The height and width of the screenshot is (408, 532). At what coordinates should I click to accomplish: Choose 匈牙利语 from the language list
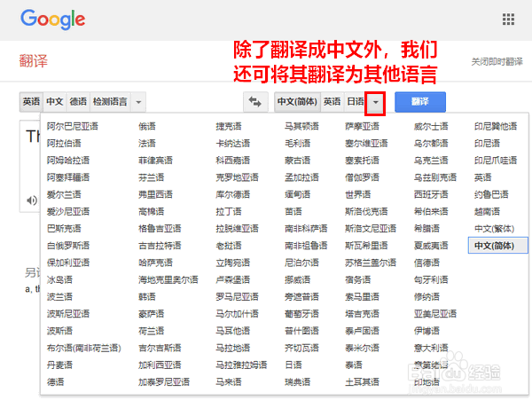[x=431, y=280]
